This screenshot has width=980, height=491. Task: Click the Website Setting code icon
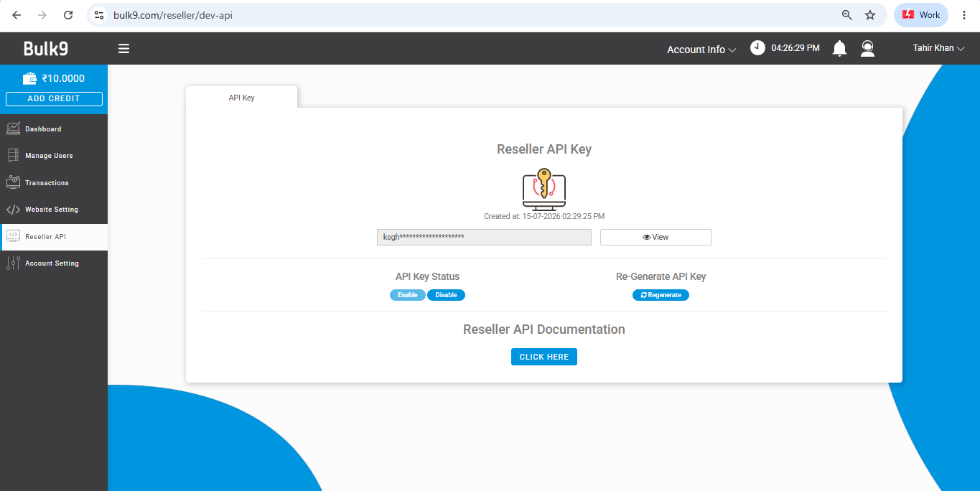coord(13,210)
